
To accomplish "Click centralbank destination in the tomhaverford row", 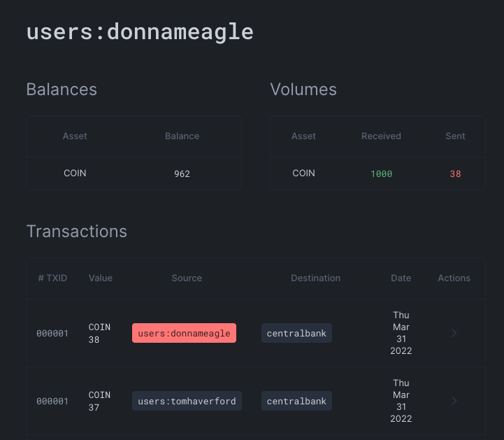I will point(296,401).
